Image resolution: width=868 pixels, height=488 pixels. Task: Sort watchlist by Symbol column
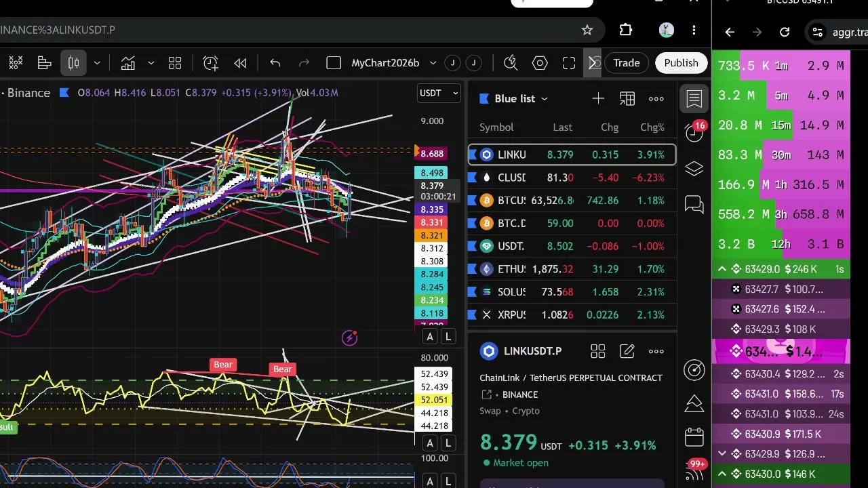point(496,127)
